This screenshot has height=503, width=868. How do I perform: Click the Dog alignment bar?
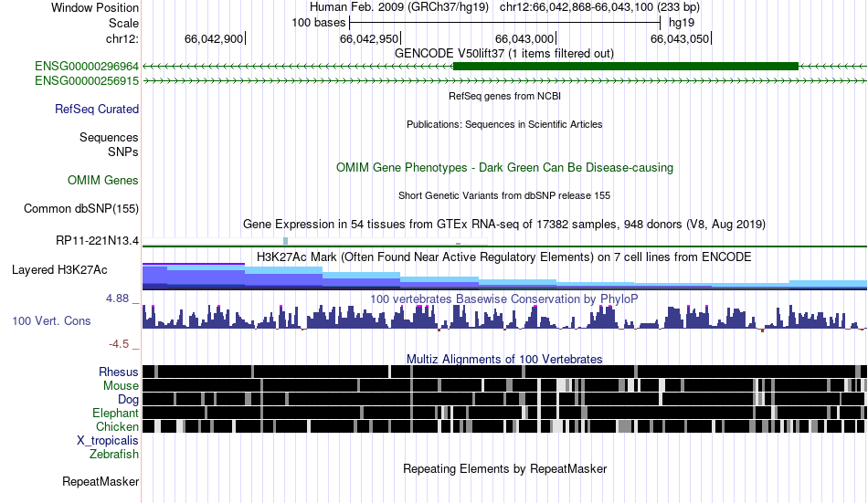pos(504,399)
